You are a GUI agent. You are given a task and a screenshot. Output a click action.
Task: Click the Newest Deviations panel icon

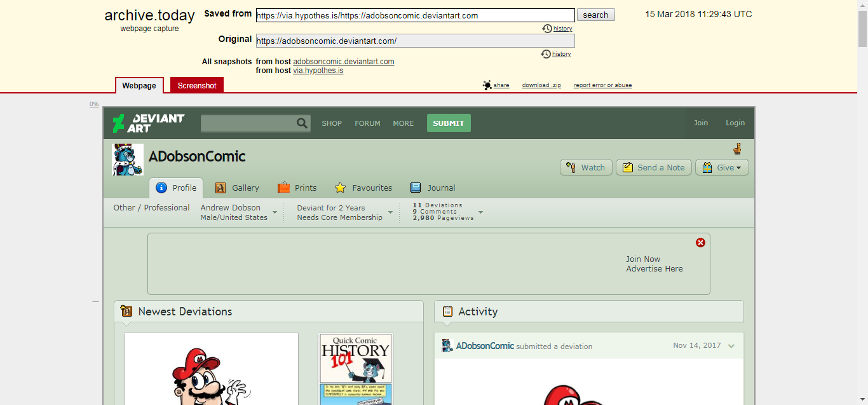pos(126,312)
